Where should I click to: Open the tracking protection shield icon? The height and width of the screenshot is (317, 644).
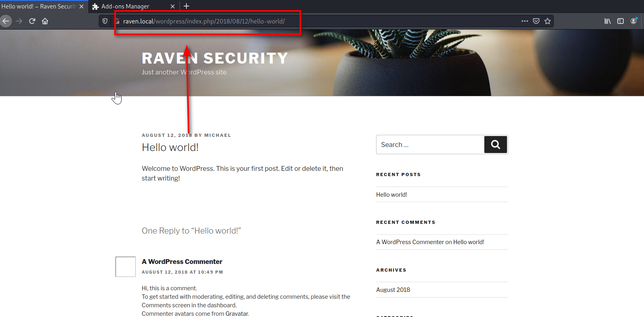point(105,21)
